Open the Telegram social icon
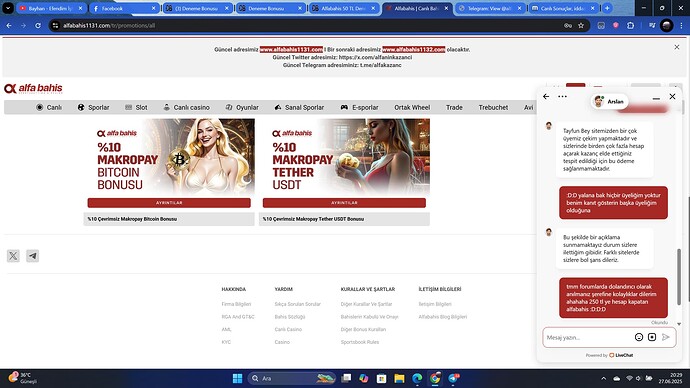Viewport: 690px width, 388px height. point(33,256)
